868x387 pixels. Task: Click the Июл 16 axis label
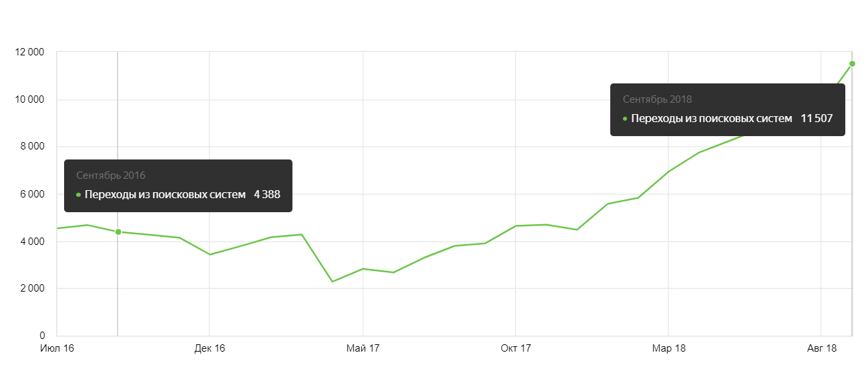point(57,348)
